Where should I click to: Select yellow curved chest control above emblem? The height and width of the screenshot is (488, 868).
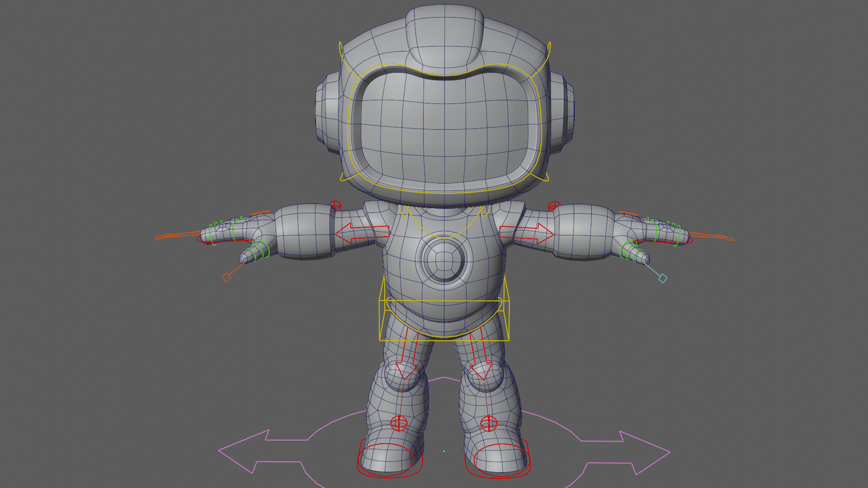point(444,221)
